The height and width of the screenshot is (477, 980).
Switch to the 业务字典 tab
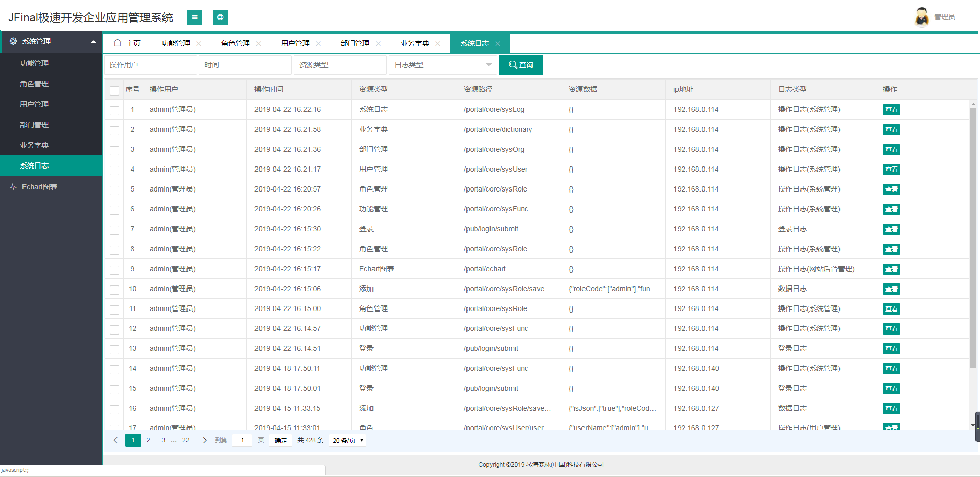(415, 43)
